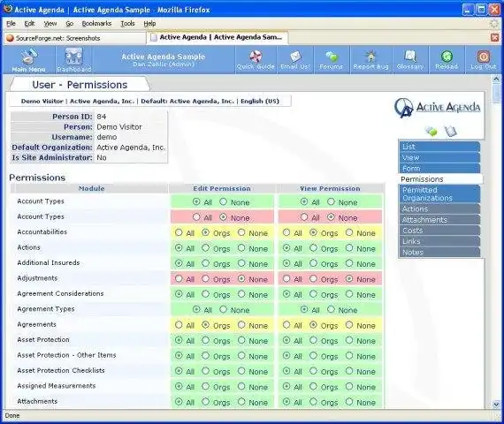Open the List sidebar tab

click(439, 147)
